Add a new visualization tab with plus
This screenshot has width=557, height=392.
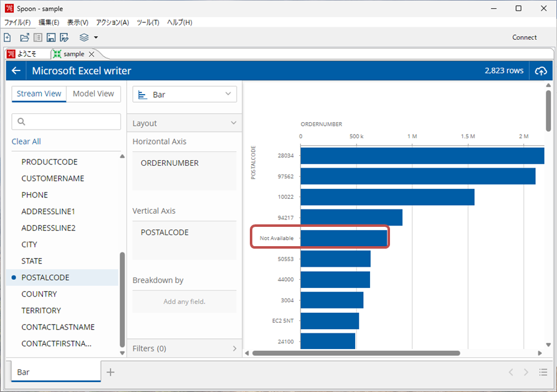tap(110, 372)
